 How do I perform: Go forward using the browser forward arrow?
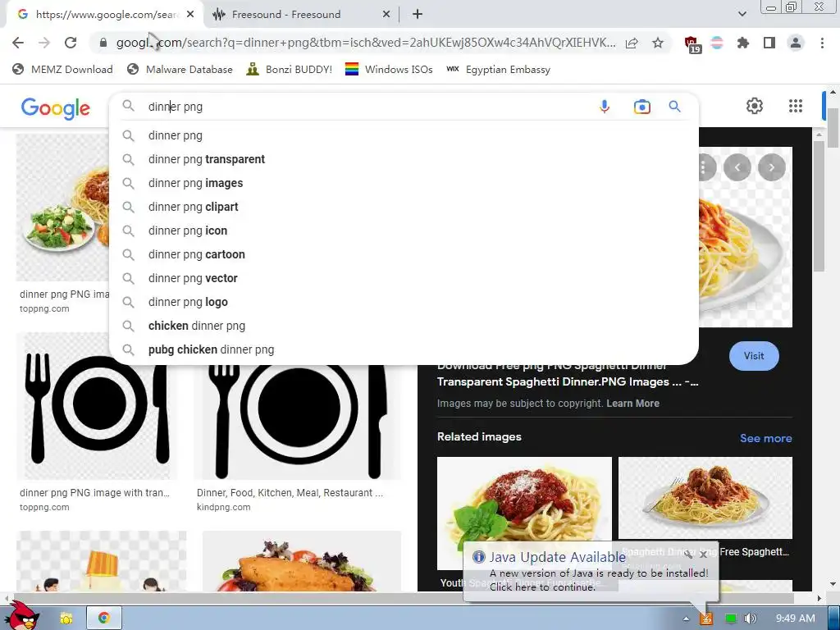(x=44, y=43)
